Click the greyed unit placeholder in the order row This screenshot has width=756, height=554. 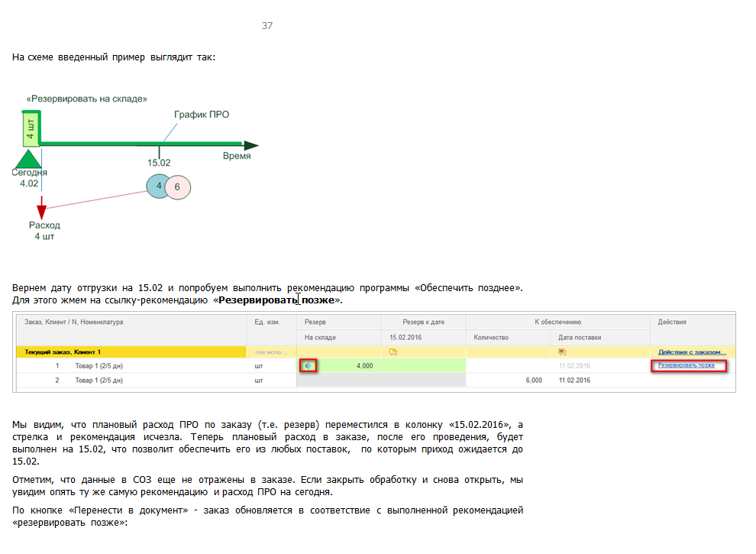[271, 352]
